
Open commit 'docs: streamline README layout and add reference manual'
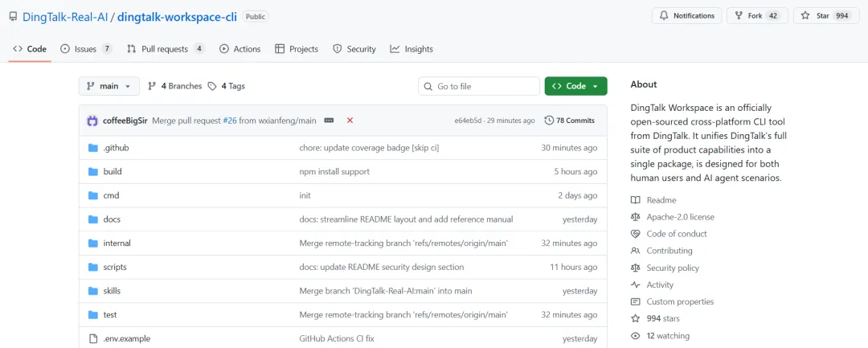(x=407, y=219)
